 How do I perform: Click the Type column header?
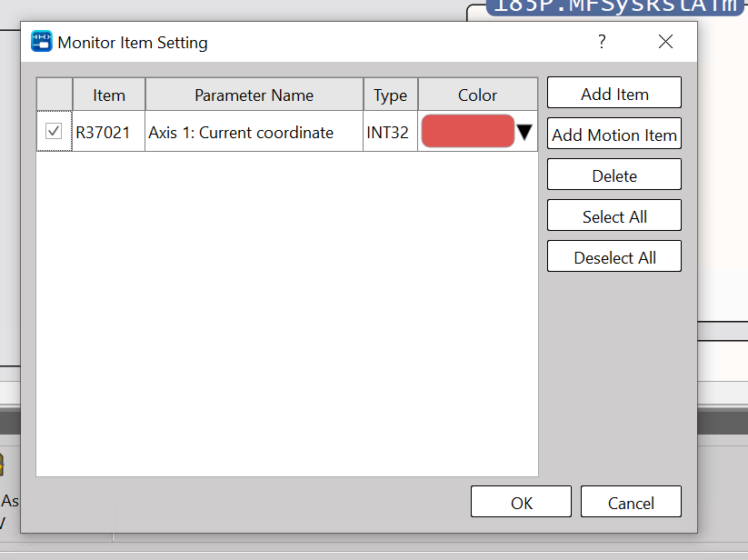[x=390, y=95]
